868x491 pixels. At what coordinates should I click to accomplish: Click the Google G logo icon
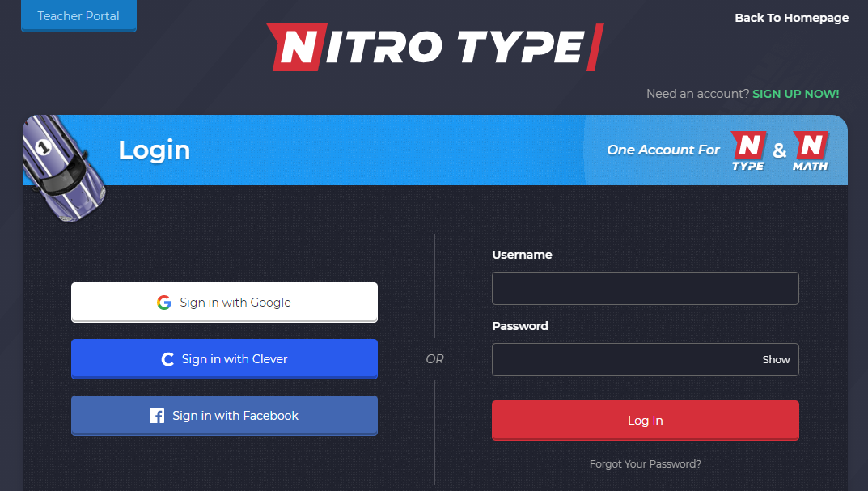pyautogui.click(x=164, y=303)
